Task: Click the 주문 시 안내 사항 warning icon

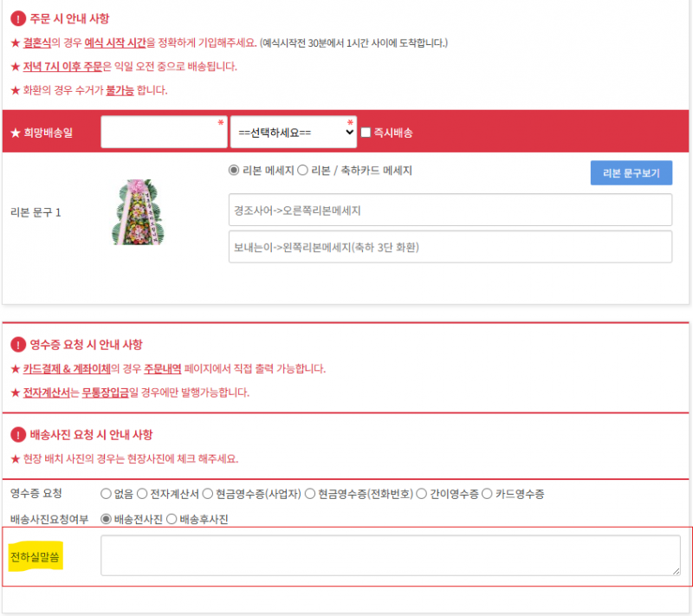Action: point(18,19)
